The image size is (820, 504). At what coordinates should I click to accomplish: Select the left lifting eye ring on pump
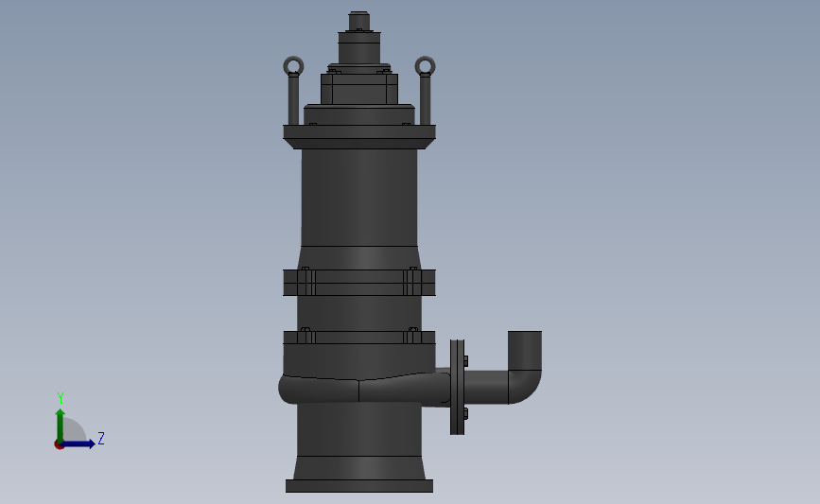coord(293,66)
